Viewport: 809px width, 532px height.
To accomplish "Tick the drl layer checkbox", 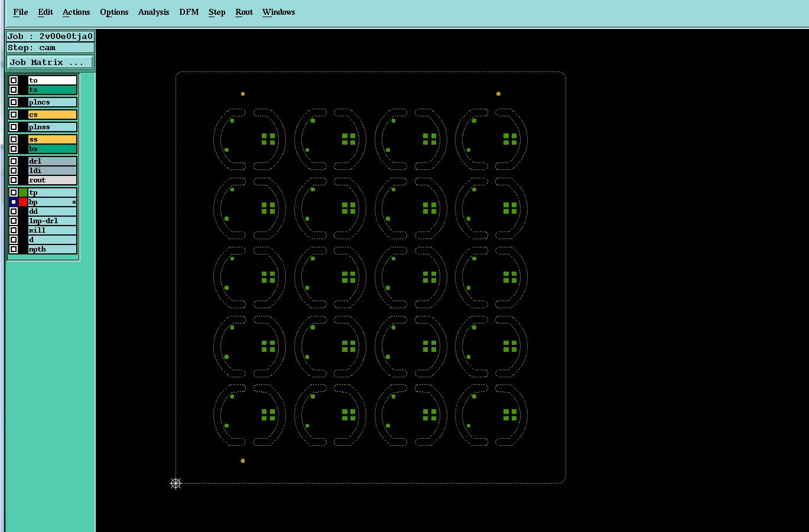I will click(14, 161).
